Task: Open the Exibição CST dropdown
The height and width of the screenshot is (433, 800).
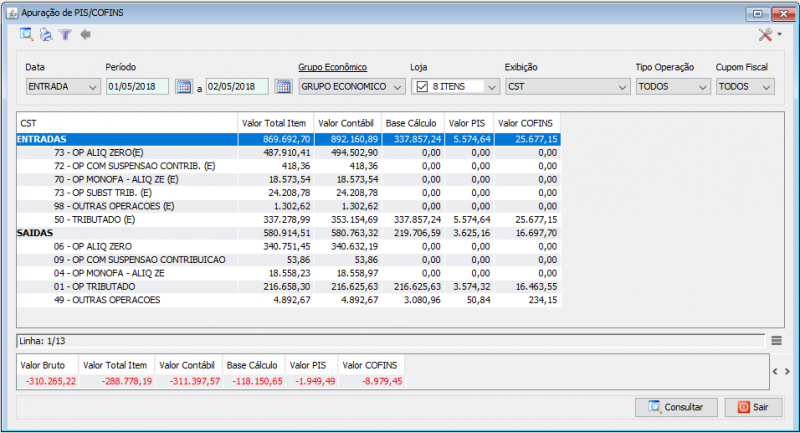Action: point(567,87)
